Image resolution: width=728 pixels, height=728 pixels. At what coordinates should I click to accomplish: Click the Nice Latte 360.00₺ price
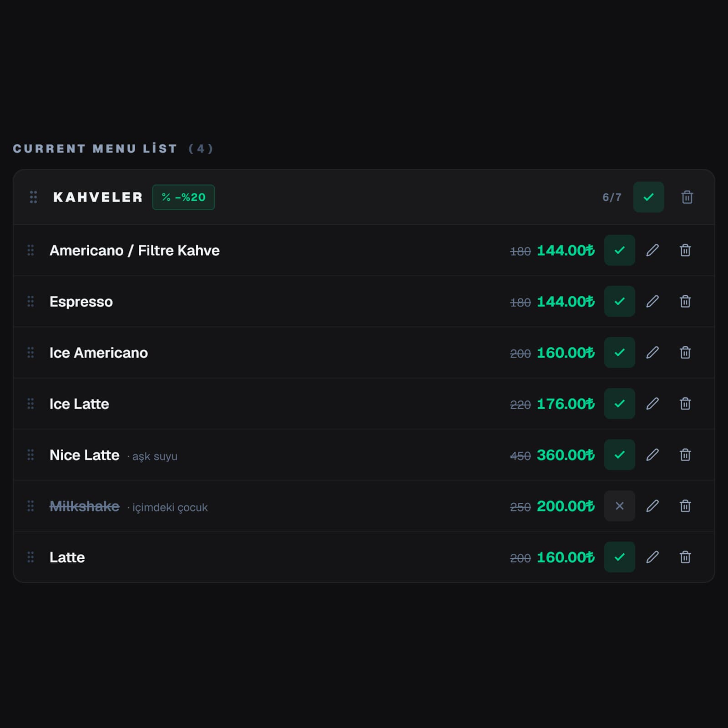click(566, 455)
